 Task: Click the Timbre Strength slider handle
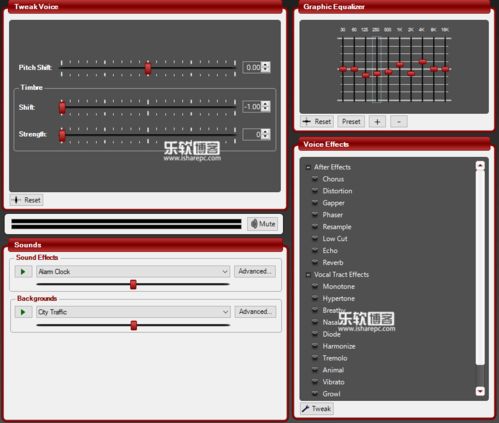(x=62, y=135)
